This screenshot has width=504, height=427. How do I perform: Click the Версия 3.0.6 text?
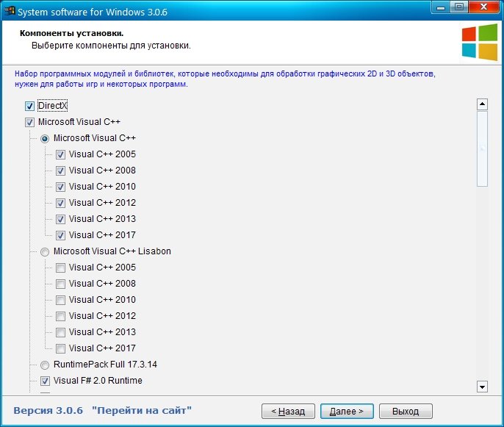coord(48,411)
